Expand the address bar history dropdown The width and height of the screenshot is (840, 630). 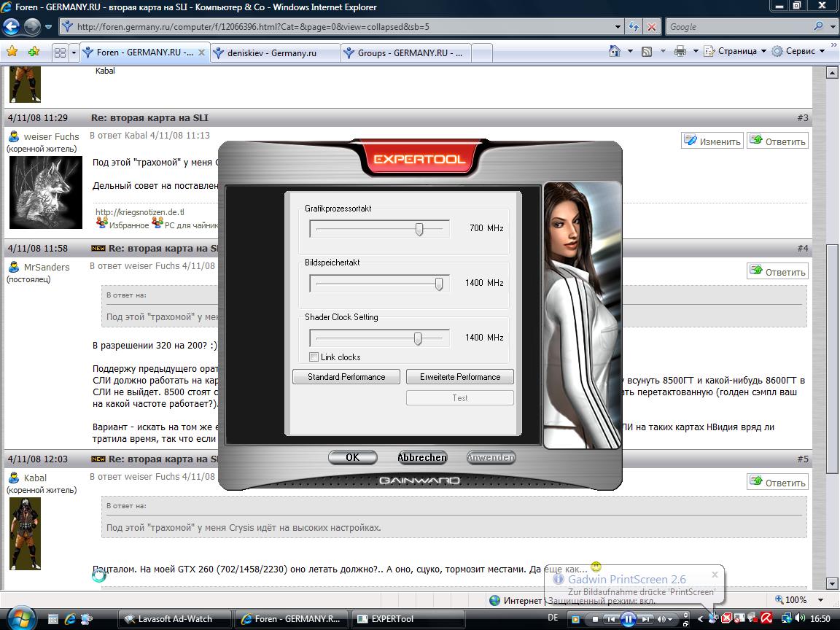618,27
